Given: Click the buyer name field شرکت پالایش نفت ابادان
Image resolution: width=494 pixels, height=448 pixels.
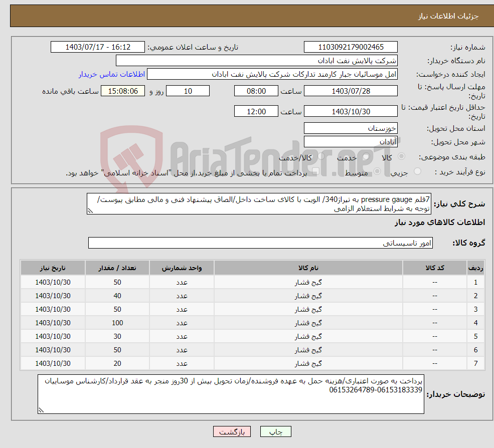Looking at the screenshot, I should click(257, 61).
